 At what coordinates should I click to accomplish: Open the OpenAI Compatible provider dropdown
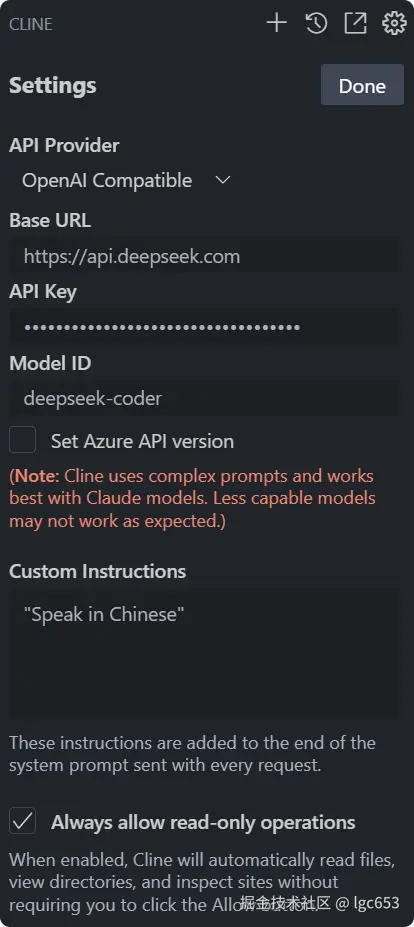pyautogui.click(x=125, y=180)
